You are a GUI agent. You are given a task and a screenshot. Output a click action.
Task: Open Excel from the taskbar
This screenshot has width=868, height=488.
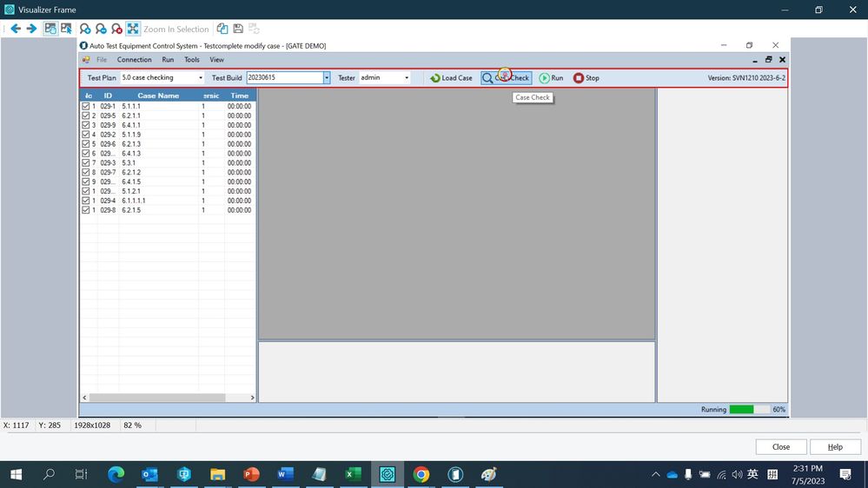point(353,474)
